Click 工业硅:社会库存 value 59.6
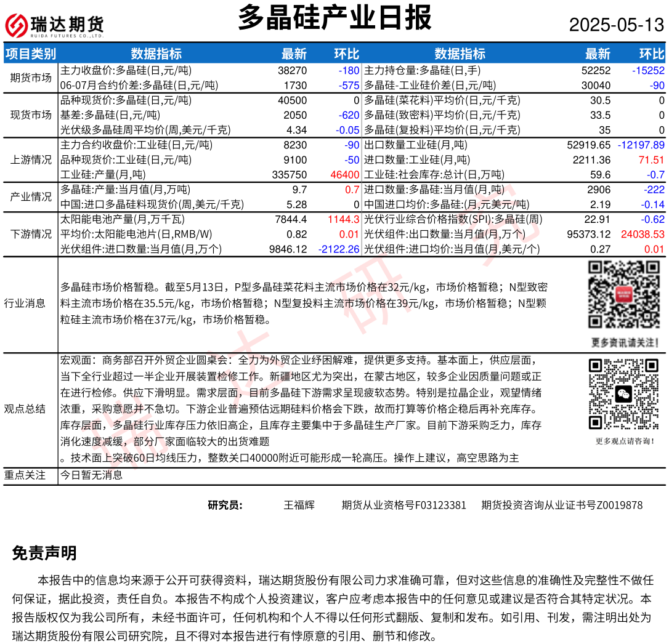The width and height of the screenshot is (669, 644). point(600,175)
